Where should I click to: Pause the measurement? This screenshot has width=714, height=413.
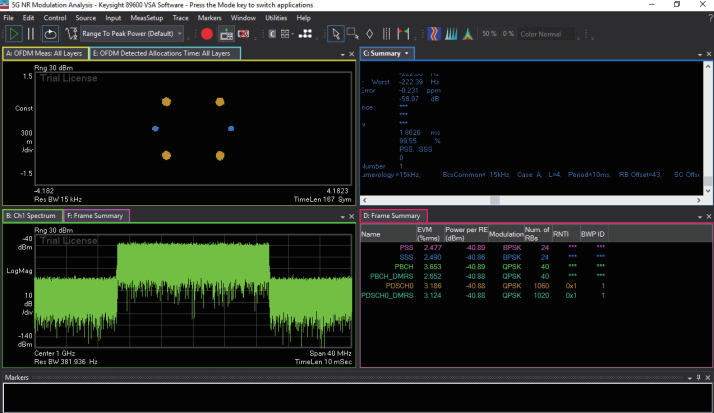click(x=31, y=33)
